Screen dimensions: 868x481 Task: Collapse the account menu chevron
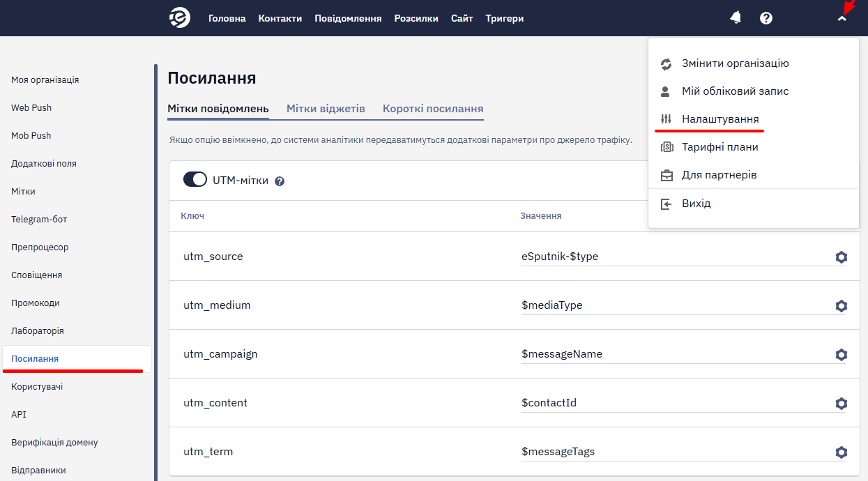[x=842, y=19]
